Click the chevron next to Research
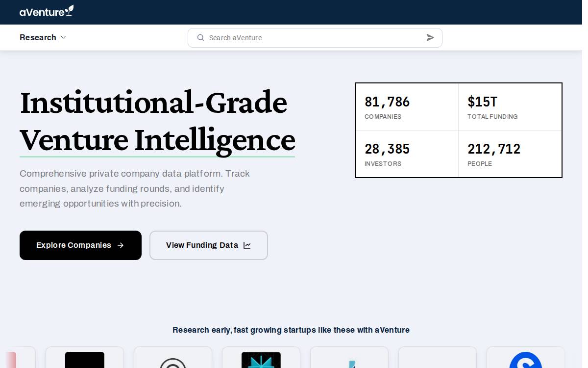Image resolution: width=588 pixels, height=368 pixels. click(x=63, y=38)
